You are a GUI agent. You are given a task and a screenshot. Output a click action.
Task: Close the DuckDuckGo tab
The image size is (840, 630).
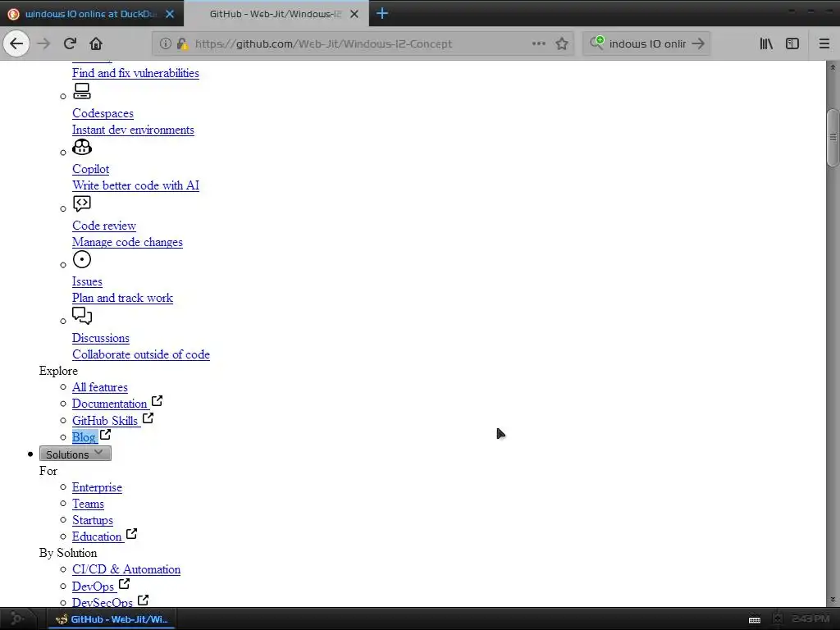pyautogui.click(x=170, y=14)
